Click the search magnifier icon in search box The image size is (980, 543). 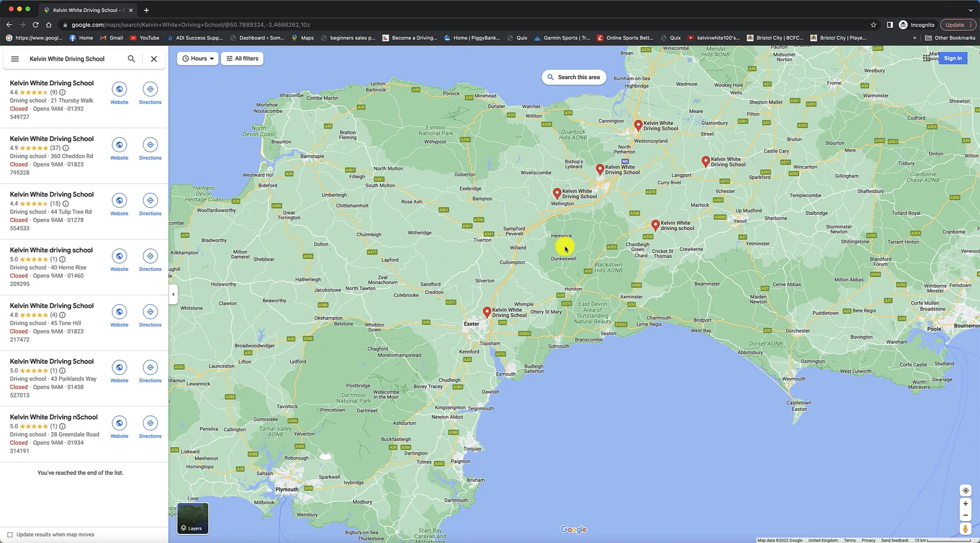click(x=131, y=59)
